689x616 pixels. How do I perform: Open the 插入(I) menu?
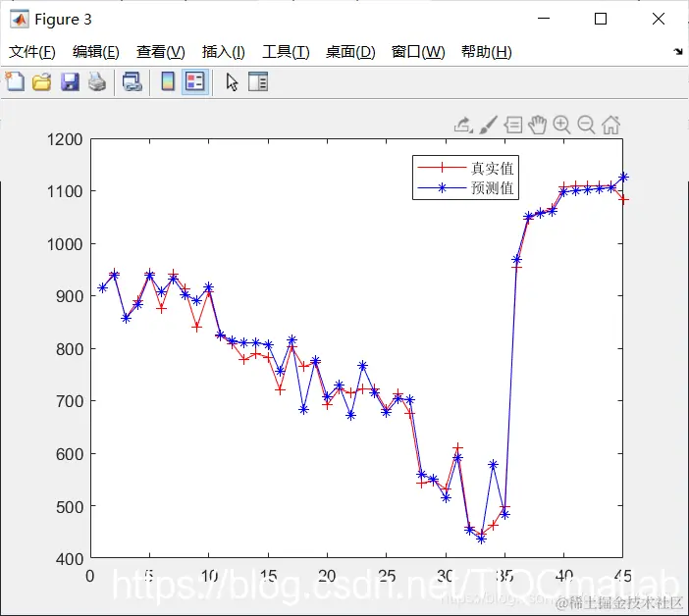coord(223,52)
